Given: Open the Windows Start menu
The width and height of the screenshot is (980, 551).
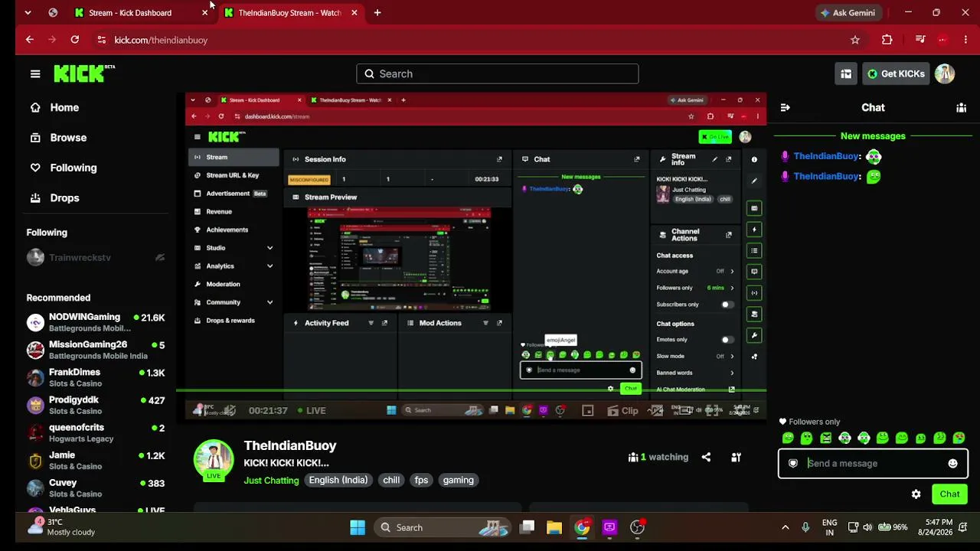Looking at the screenshot, I should coord(358,527).
